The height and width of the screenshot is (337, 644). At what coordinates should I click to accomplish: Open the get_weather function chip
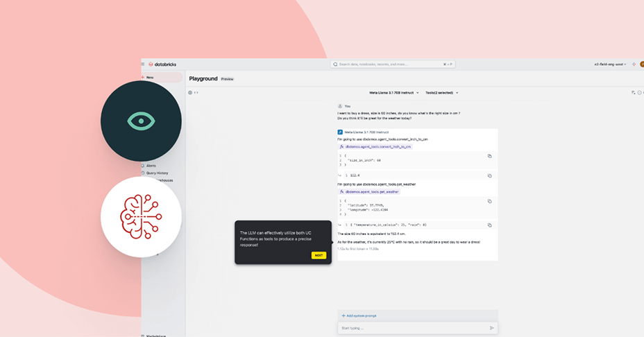coord(368,191)
